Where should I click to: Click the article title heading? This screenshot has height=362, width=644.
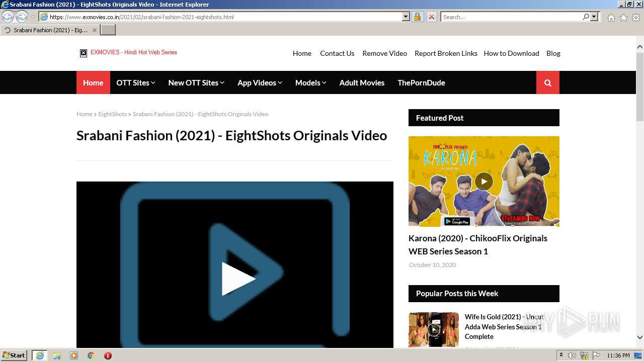pos(231,135)
